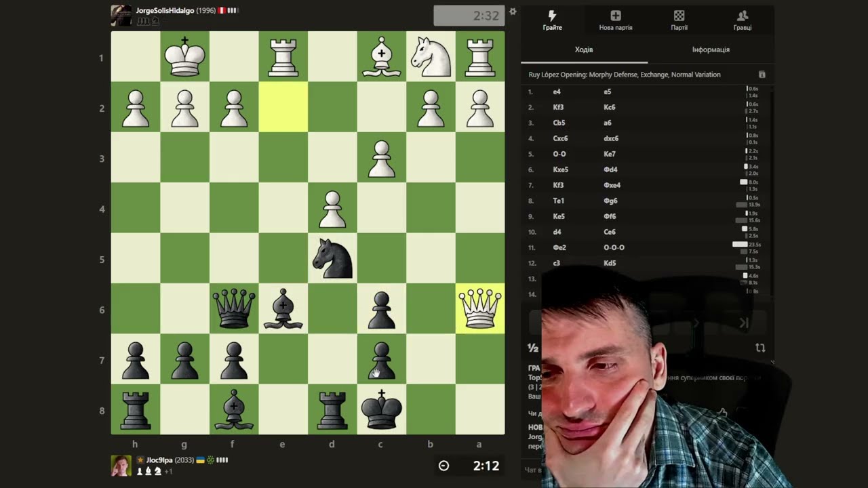Go to move 4 Cxc6 in move list
Viewport: 868px width, 488px height.
click(x=561, y=138)
